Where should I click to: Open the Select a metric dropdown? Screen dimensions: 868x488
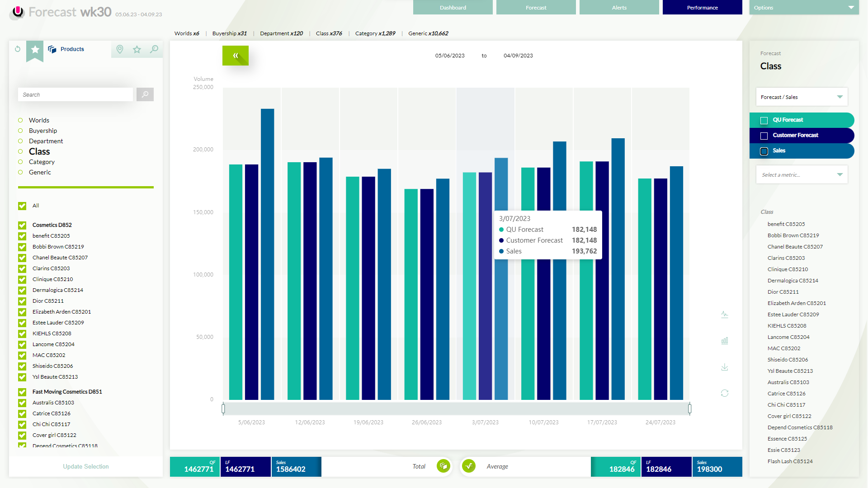802,175
